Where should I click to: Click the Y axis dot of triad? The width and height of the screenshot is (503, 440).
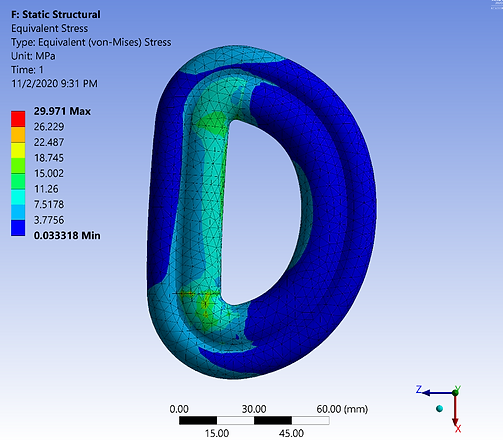[456, 392]
